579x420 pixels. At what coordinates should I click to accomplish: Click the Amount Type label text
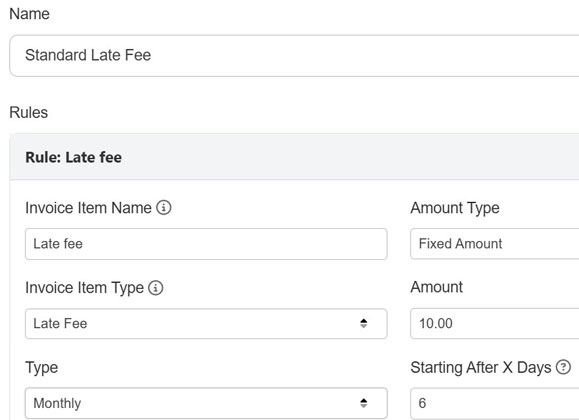455,208
